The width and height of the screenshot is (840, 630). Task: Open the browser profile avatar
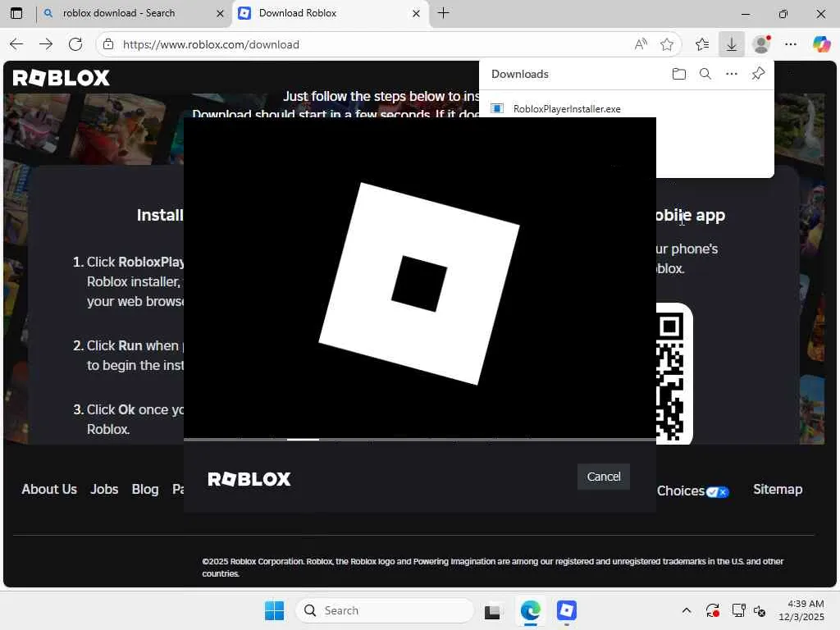coord(761,44)
